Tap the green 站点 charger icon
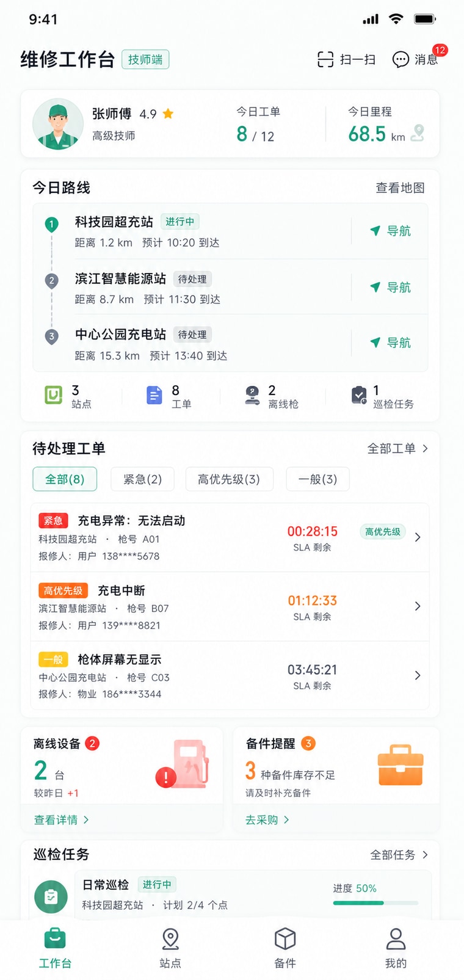This screenshot has height=980, width=464. pos(54,396)
